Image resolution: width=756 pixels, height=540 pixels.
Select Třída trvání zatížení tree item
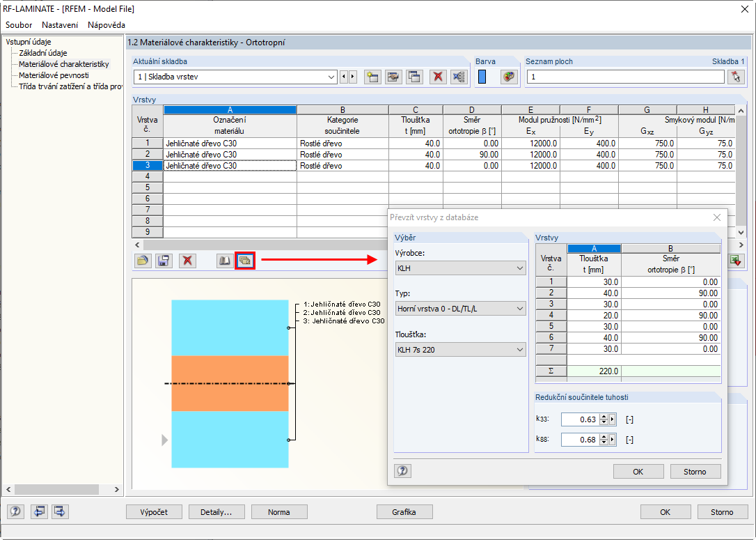[x=70, y=86]
